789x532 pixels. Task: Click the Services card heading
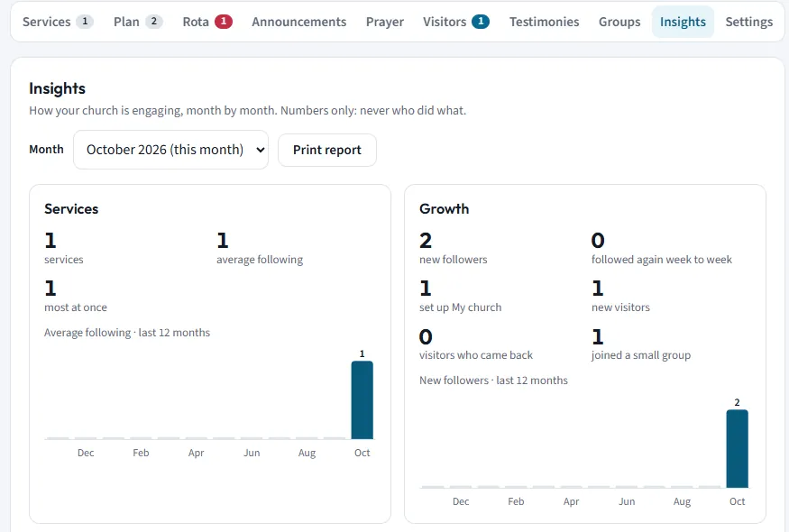tap(71, 209)
